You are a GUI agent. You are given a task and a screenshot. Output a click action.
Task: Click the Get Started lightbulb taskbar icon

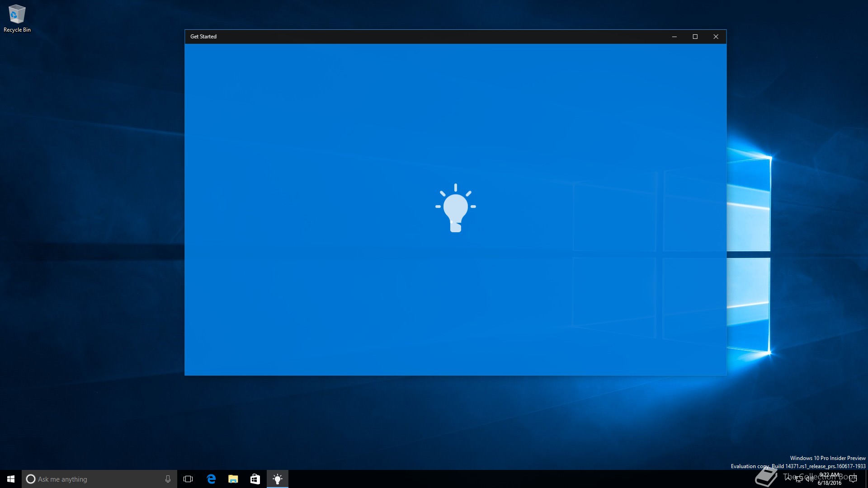point(278,479)
